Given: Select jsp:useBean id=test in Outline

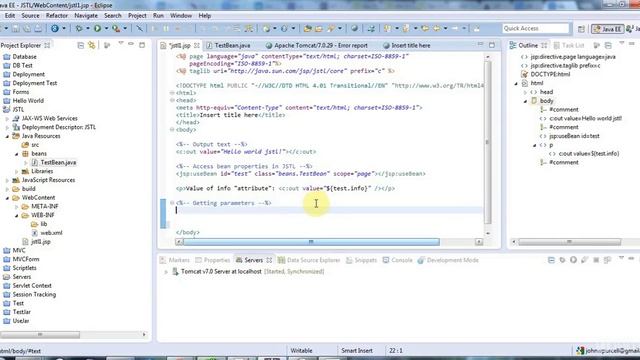Looking at the screenshot, I should pyautogui.click(x=574, y=136).
